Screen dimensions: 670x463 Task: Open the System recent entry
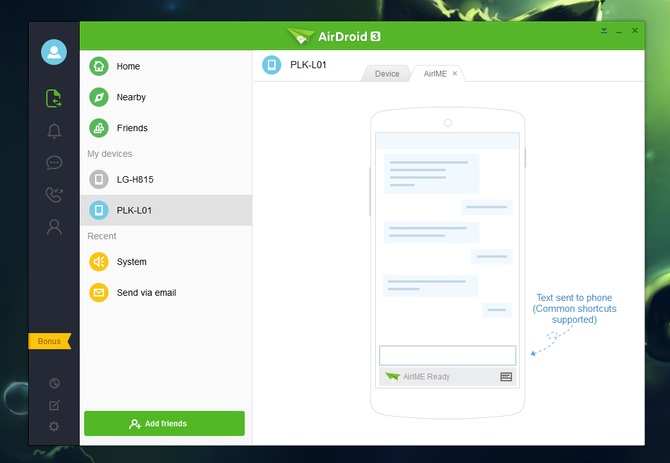166,261
